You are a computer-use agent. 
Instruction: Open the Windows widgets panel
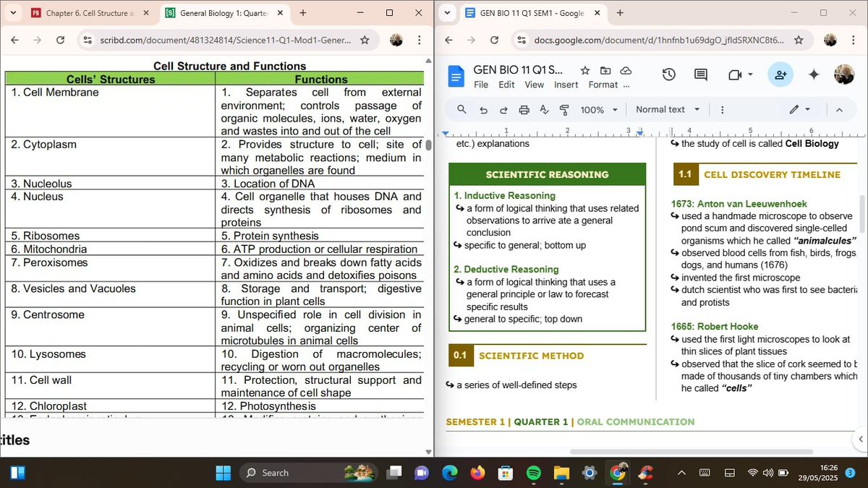coord(17,473)
